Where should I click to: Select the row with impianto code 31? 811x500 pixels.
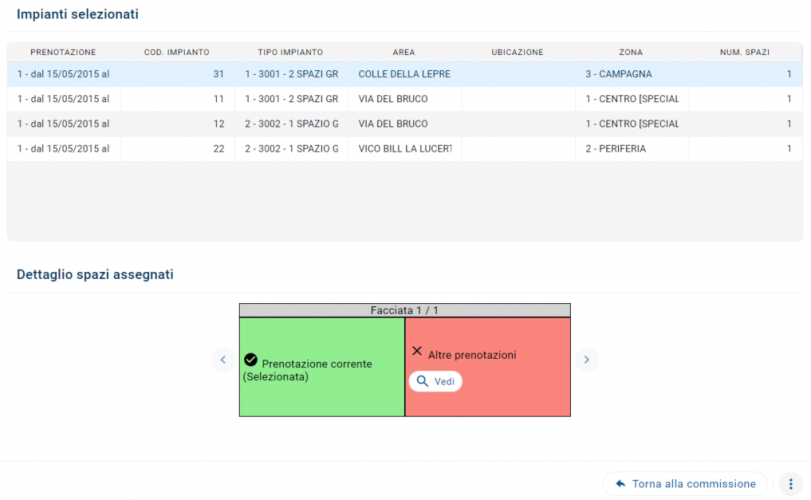coord(404,74)
